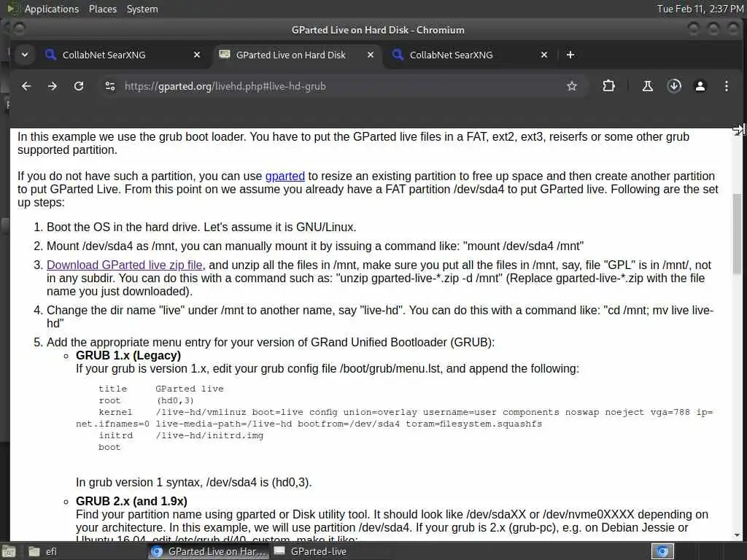Open the efi folder taskbar item

(43, 551)
